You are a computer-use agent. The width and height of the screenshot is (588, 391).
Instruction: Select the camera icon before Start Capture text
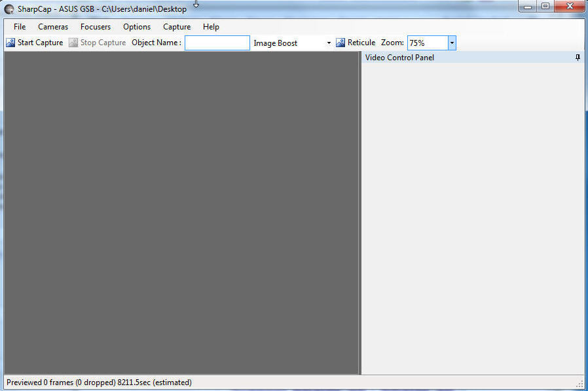[x=10, y=42]
